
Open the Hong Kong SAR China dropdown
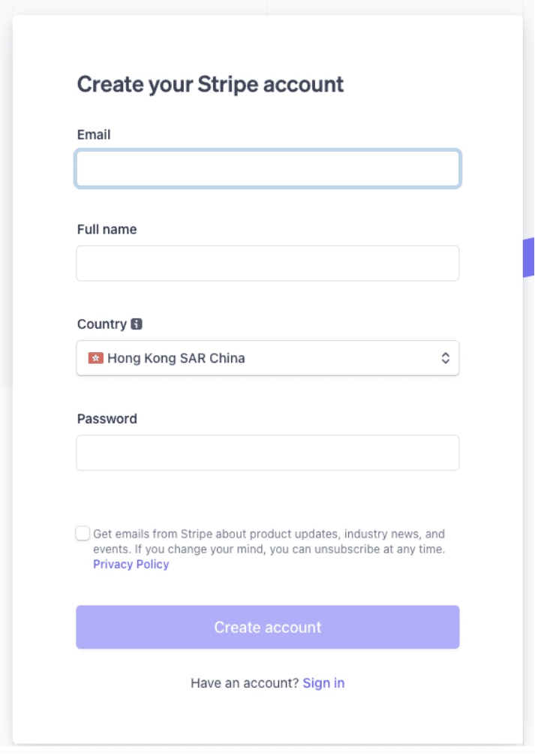[267, 358]
